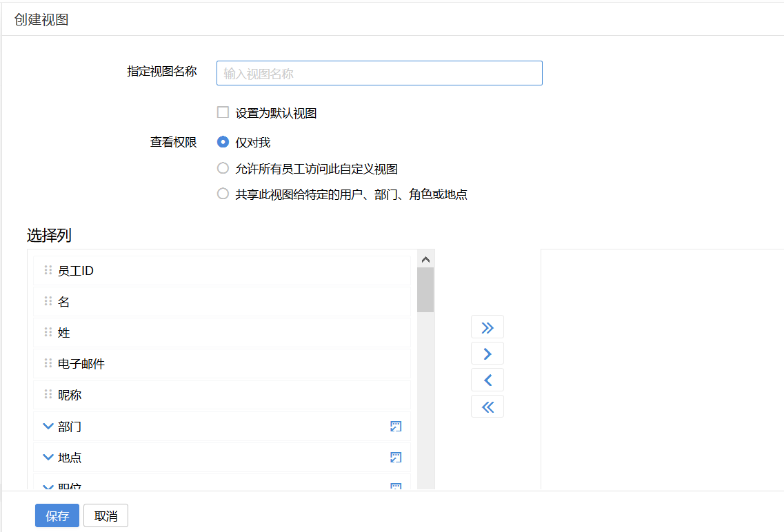The image size is (784, 532).
Task: Expand the 地点 field group
Action: [48, 457]
